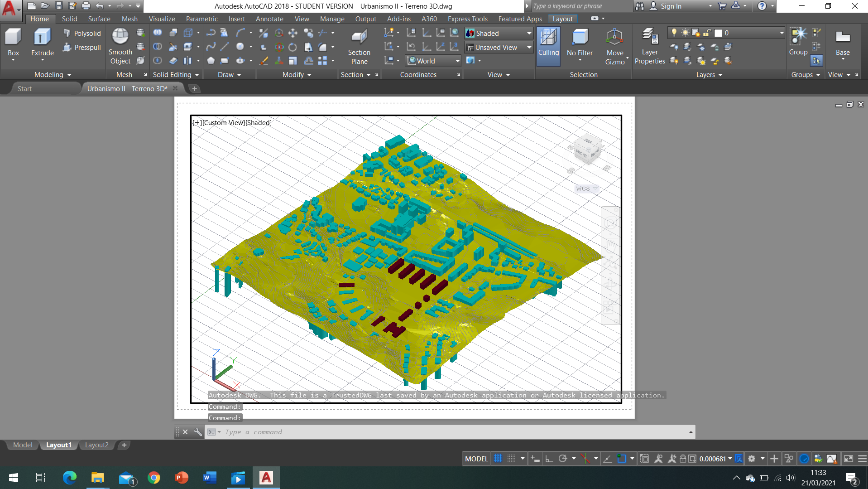This screenshot has width=868, height=489.
Task: Click the MODEL space button
Action: pyautogui.click(x=476, y=459)
